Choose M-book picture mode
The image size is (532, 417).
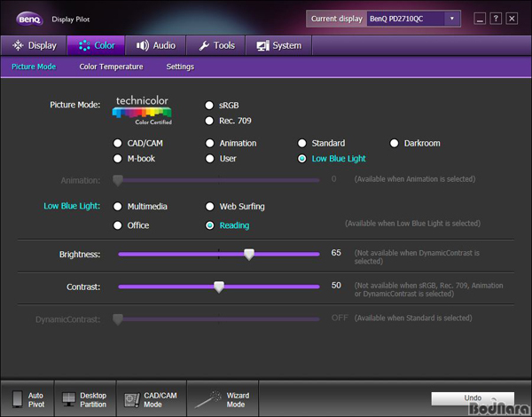pyautogui.click(x=118, y=159)
